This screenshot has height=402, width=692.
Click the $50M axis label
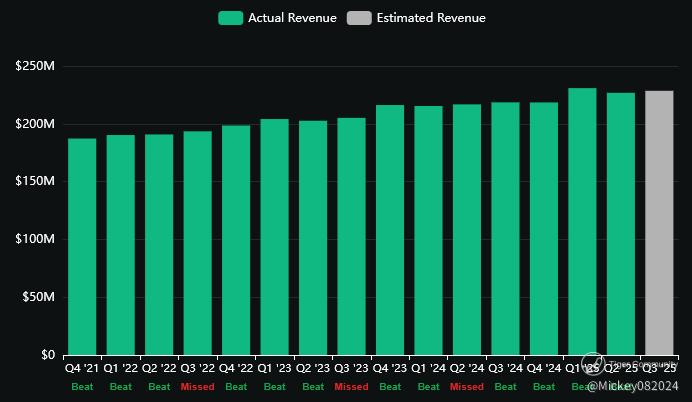point(38,297)
